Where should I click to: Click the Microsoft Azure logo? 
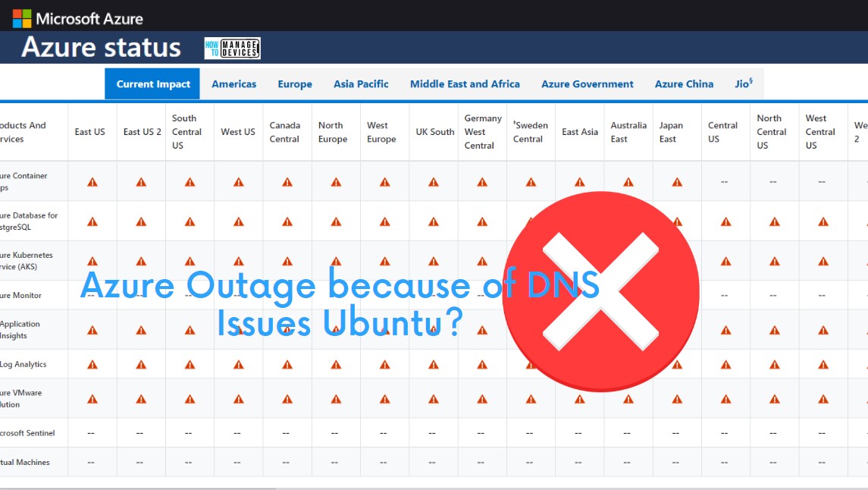[22, 18]
